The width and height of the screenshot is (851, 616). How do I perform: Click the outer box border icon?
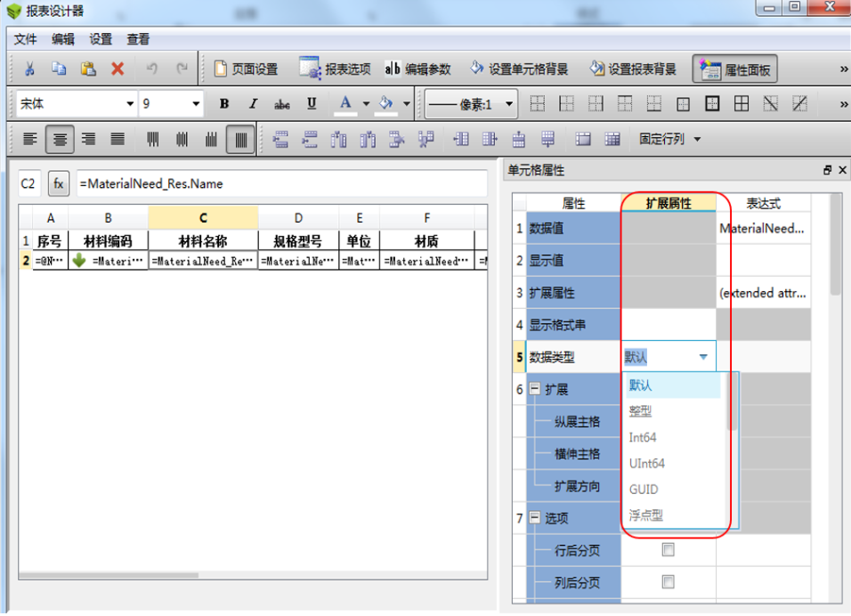tap(712, 103)
